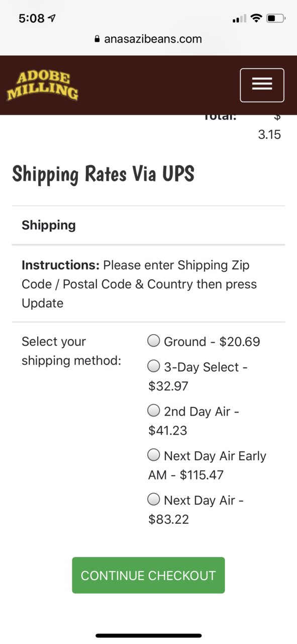The width and height of the screenshot is (297, 644).
Task: Open the hamburger navigation menu
Action: pos(262,85)
